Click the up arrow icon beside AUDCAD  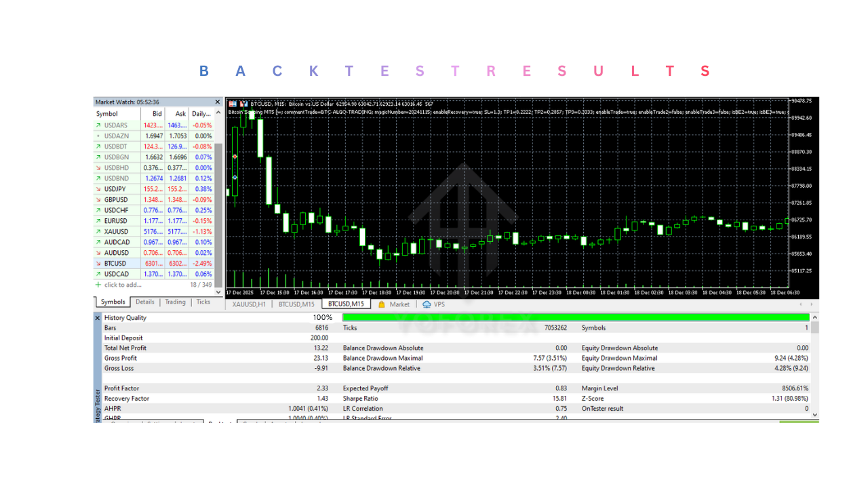(99, 241)
